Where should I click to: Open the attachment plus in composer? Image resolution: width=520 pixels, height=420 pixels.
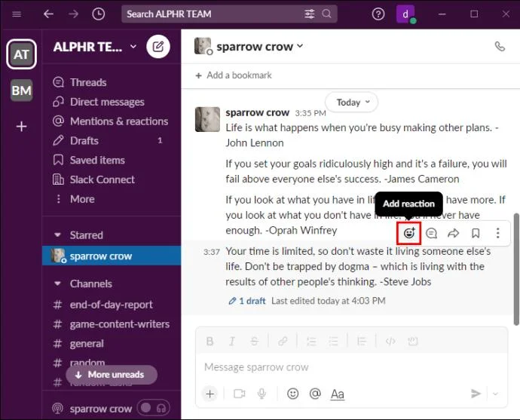click(x=210, y=394)
